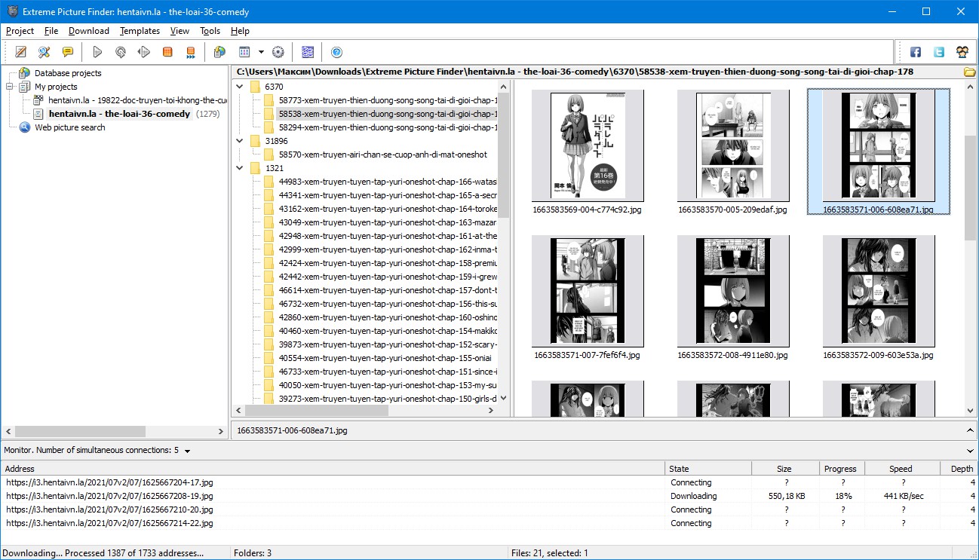The width and height of the screenshot is (979, 560).
Task: Click folder icon of 31896
Action: (255, 141)
